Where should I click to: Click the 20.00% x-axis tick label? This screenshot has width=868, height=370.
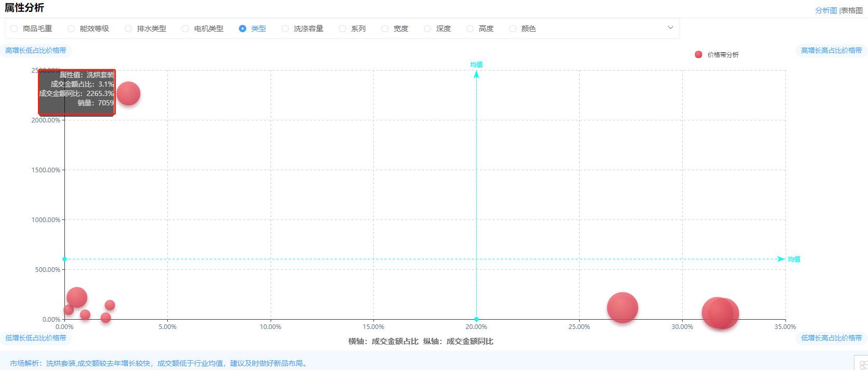pos(476,327)
